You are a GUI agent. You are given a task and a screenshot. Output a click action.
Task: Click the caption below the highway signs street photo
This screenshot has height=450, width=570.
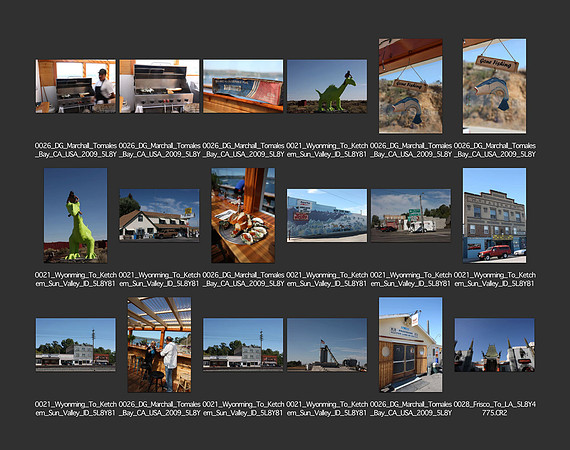coord(411,279)
